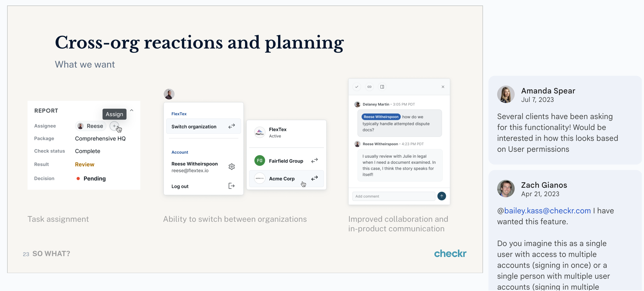Open account settings gear icon
This screenshot has height=291, width=644.
[x=232, y=167]
